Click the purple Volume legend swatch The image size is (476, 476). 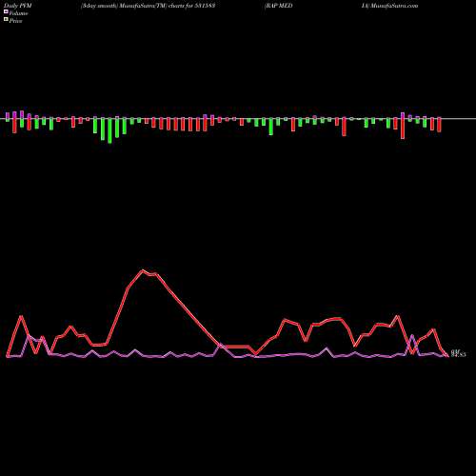pos(6,11)
